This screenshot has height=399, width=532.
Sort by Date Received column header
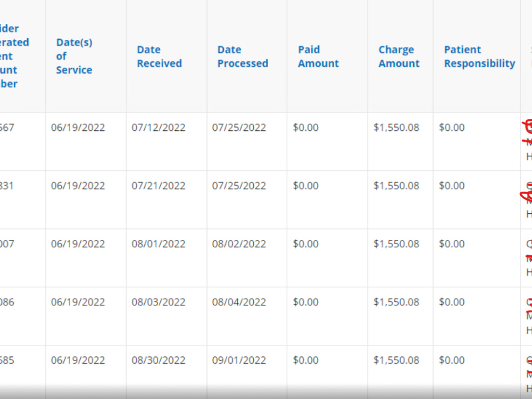tap(159, 56)
